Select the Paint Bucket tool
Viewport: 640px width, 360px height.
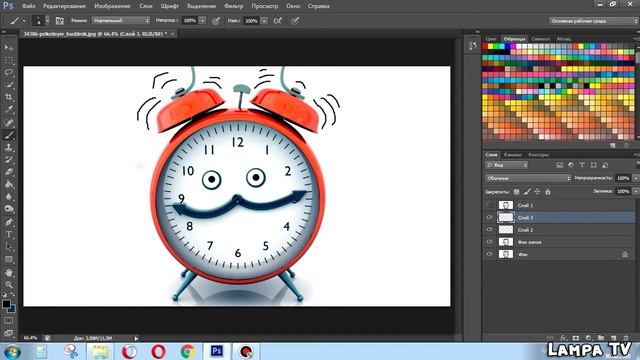pyautogui.click(x=9, y=184)
